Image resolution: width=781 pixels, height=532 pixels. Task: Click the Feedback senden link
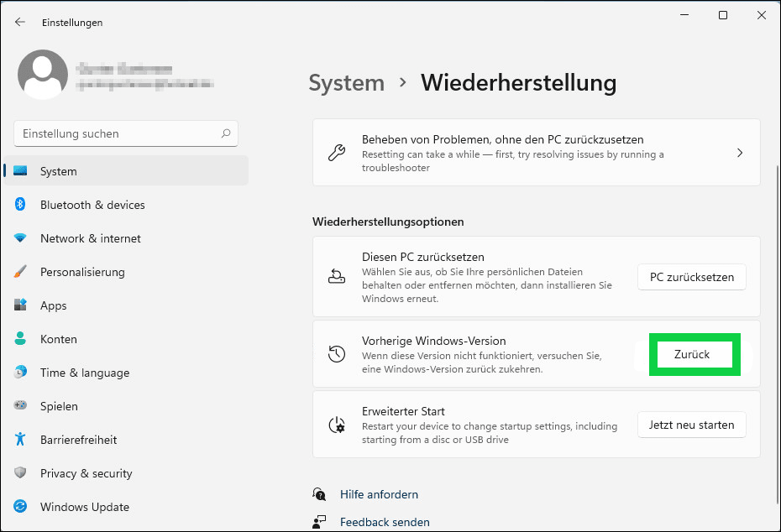[385, 522]
